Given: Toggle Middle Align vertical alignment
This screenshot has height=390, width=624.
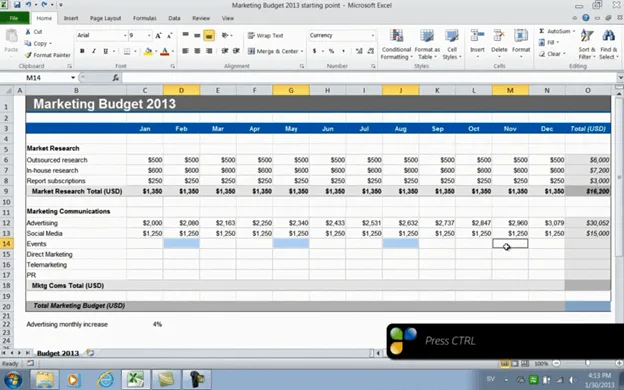Looking at the screenshot, I should point(197,35).
